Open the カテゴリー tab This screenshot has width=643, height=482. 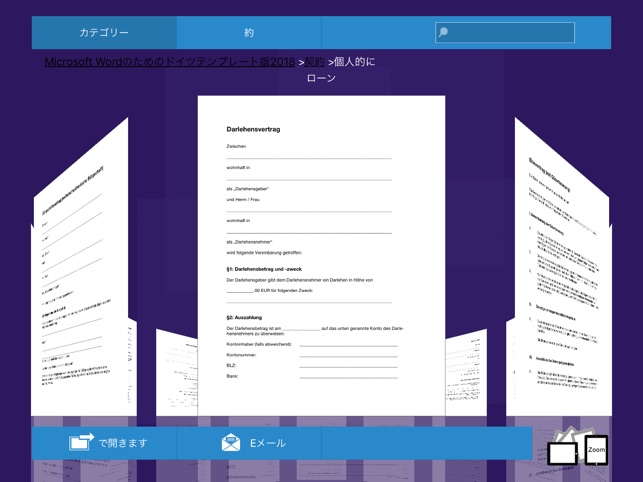tap(104, 32)
